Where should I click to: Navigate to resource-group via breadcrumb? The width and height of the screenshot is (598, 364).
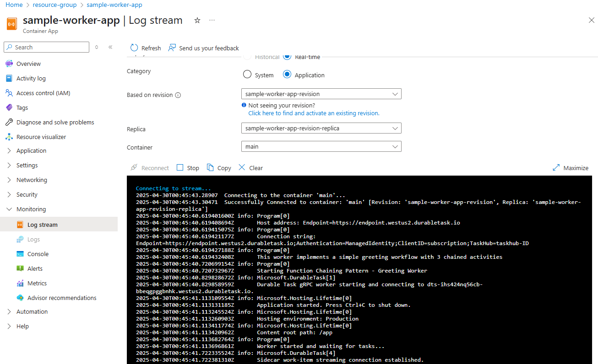tap(54, 5)
